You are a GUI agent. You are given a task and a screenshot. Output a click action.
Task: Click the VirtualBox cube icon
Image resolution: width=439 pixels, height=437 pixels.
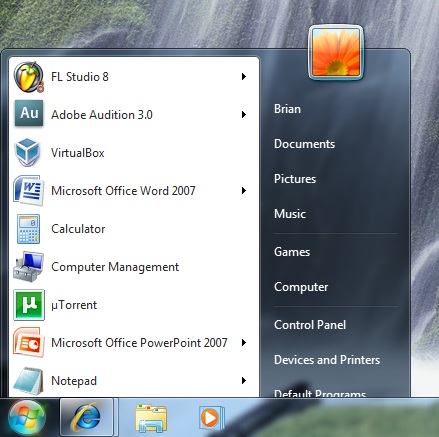pyautogui.click(x=28, y=152)
